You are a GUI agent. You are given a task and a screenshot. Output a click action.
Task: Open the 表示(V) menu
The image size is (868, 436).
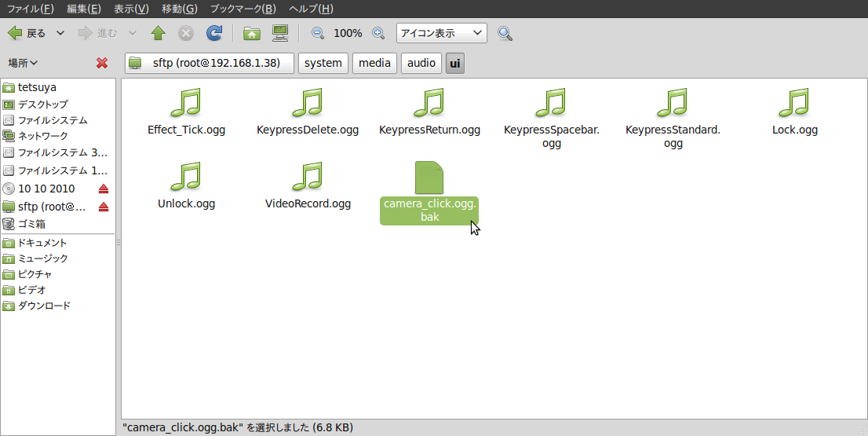pyautogui.click(x=131, y=9)
